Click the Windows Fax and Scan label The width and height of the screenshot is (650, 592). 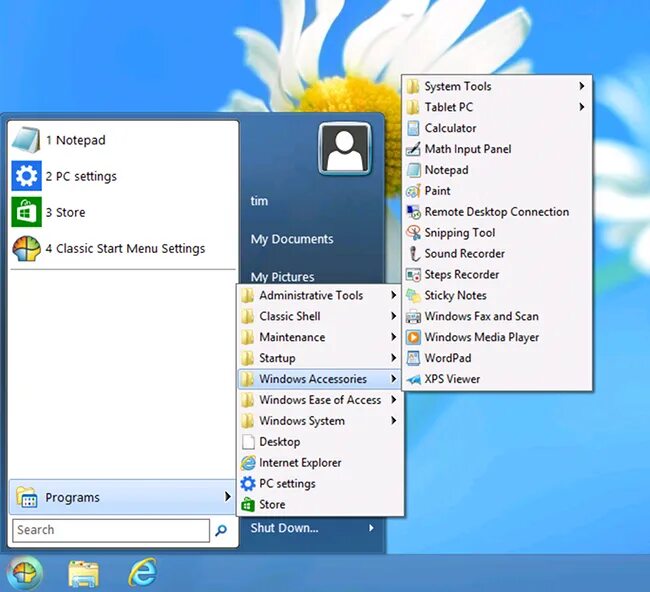[482, 316]
